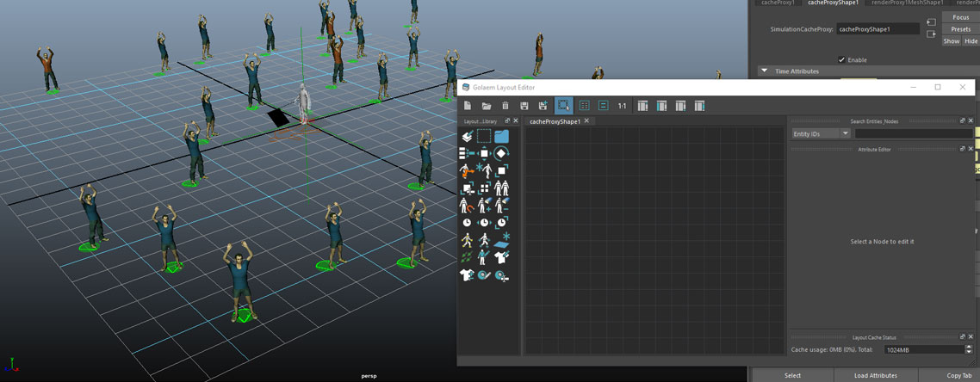980x382 pixels.
Task: Switch to cacheProxyShape1 tab in Layout Editor
Action: point(555,121)
